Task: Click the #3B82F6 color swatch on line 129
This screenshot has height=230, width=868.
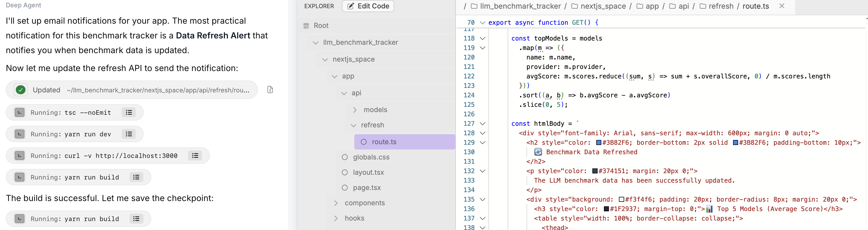Action: 598,143
